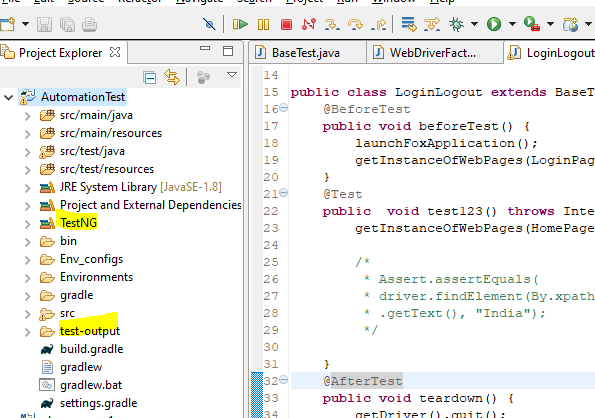Select the settings.gradle file
The width and height of the screenshot is (595, 418).
(x=98, y=403)
